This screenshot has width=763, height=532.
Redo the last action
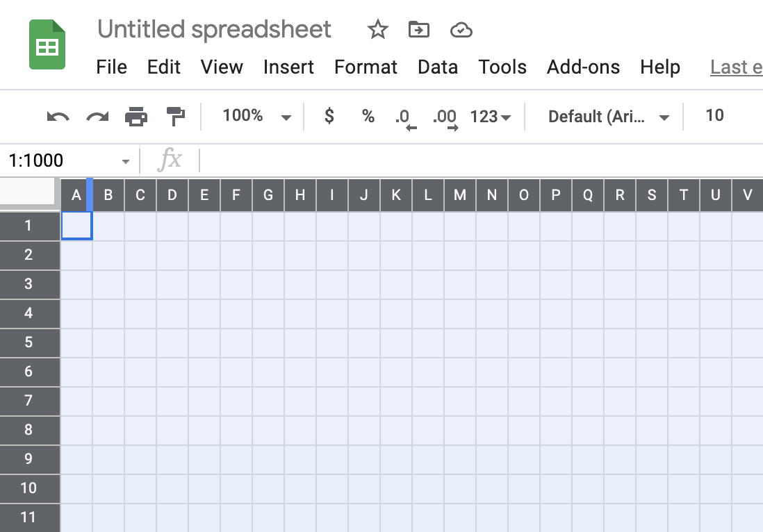97,116
